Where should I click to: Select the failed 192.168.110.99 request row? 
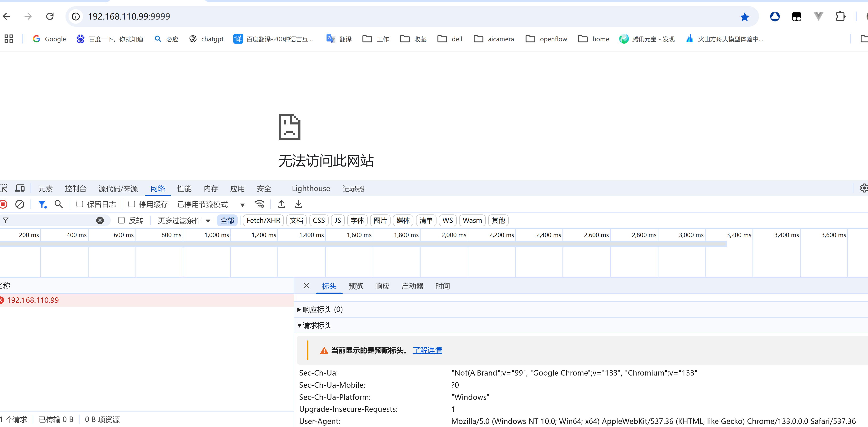tap(147, 300)
